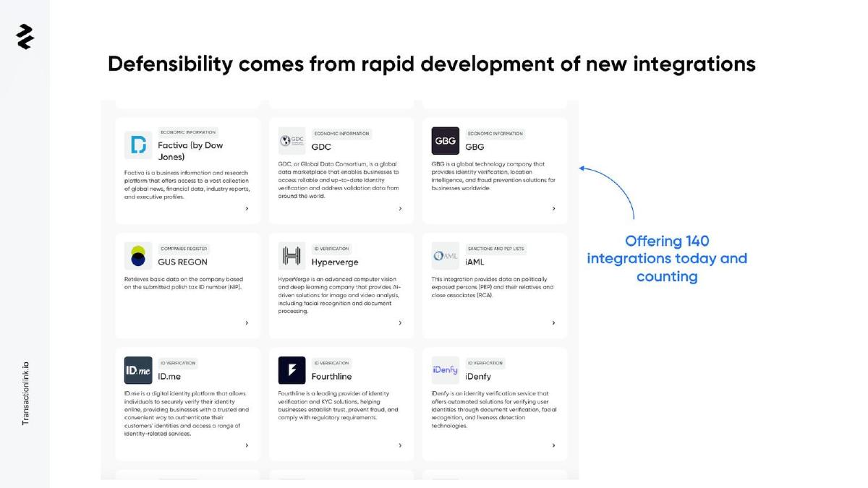Click the HyperVerge computer vision description

(339, 295)
